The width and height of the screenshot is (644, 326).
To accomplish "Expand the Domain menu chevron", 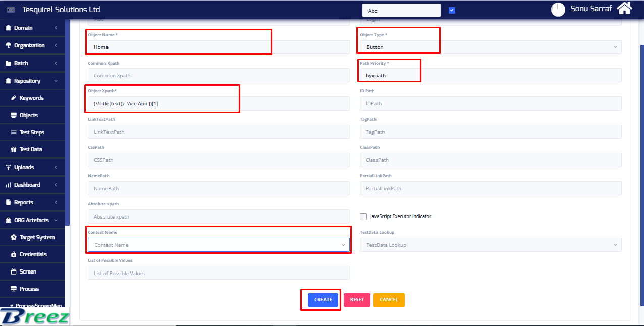I will click(x=56, y=28).
